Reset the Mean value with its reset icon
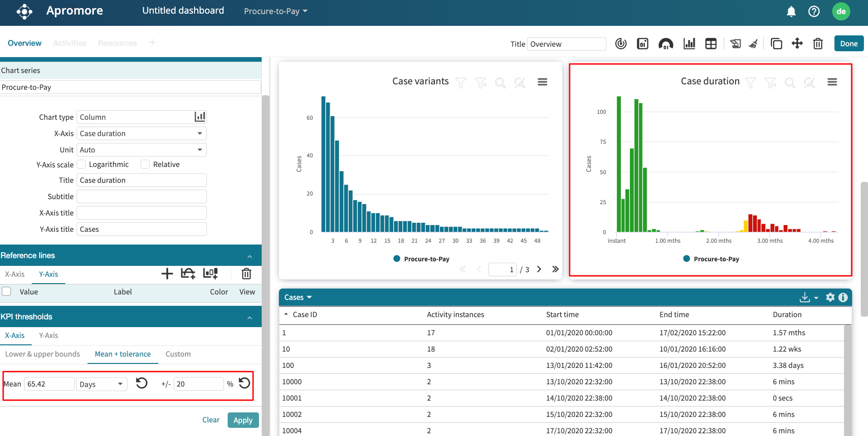Image resolution: width=868 pixels, height=436 pixels. (x=141, y=383)
